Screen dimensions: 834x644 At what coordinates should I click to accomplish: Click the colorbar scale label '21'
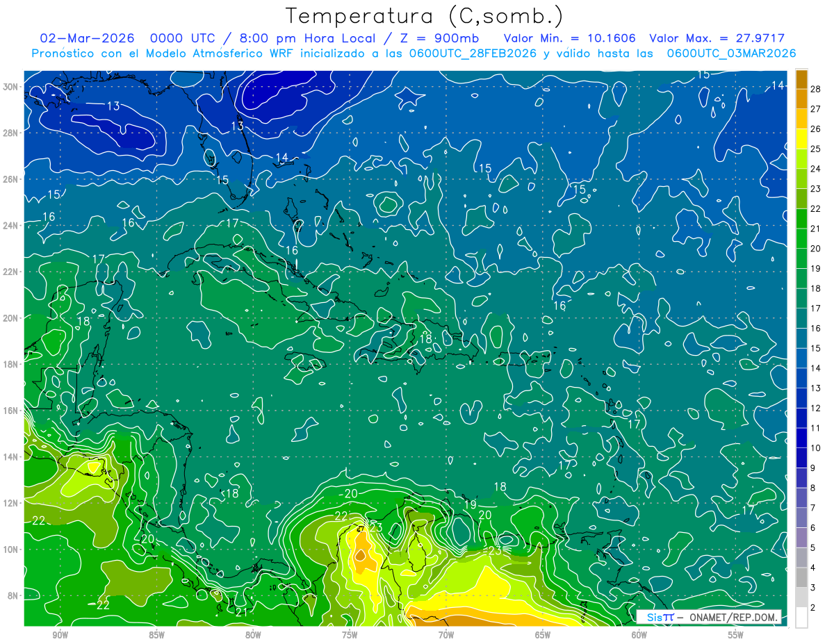click(816, 229)
